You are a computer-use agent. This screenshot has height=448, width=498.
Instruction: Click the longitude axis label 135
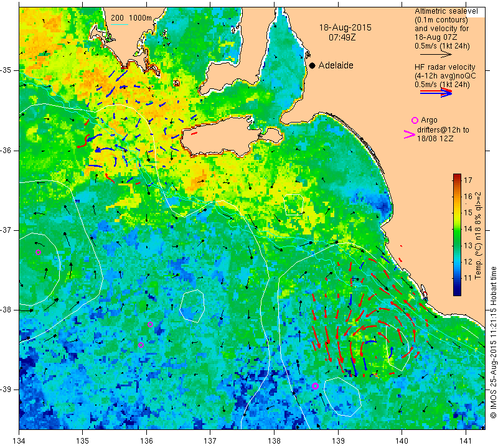pyautogui.click(x=83, y=441)
